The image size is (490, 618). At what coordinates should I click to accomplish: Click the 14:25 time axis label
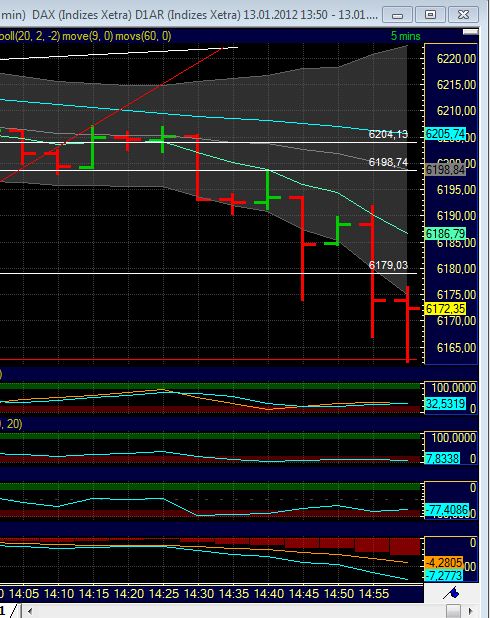(164, 594)
